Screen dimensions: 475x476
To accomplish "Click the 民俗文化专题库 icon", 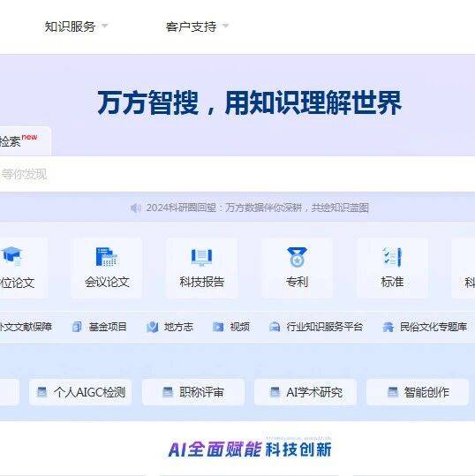I will (388, 327).
